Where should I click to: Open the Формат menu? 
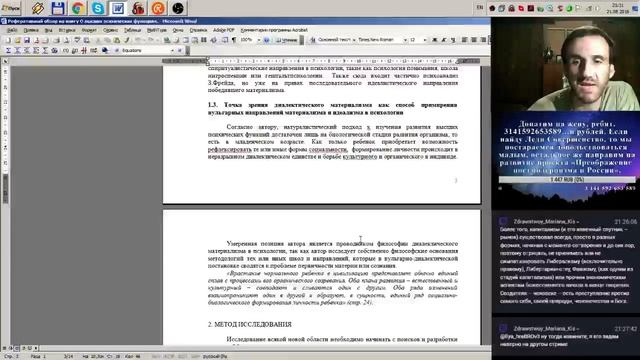pyautogui.click(x=89, y=30)
